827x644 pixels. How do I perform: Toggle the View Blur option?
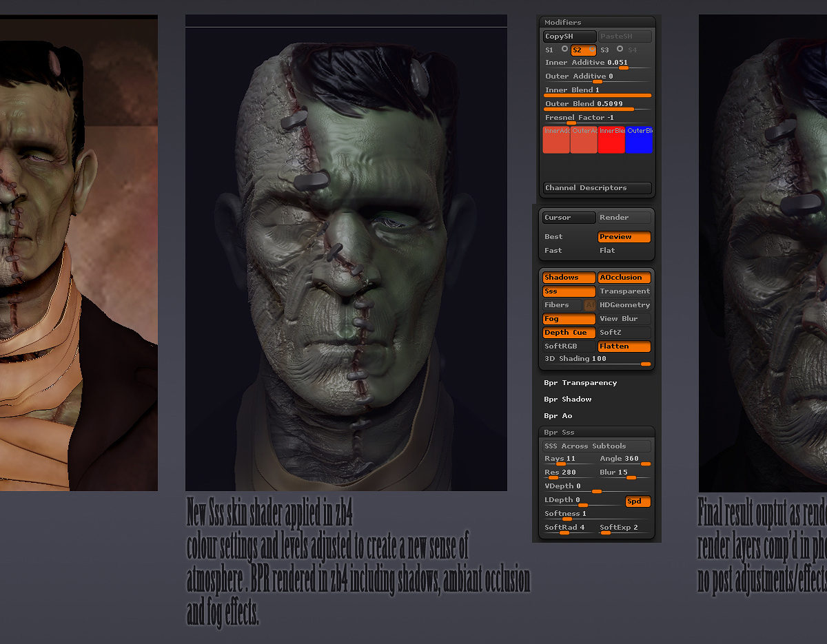pos(624,319)
